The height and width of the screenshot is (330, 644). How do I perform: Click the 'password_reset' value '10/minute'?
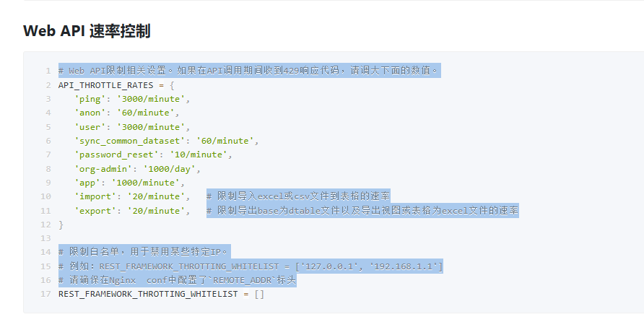point(204,155)
